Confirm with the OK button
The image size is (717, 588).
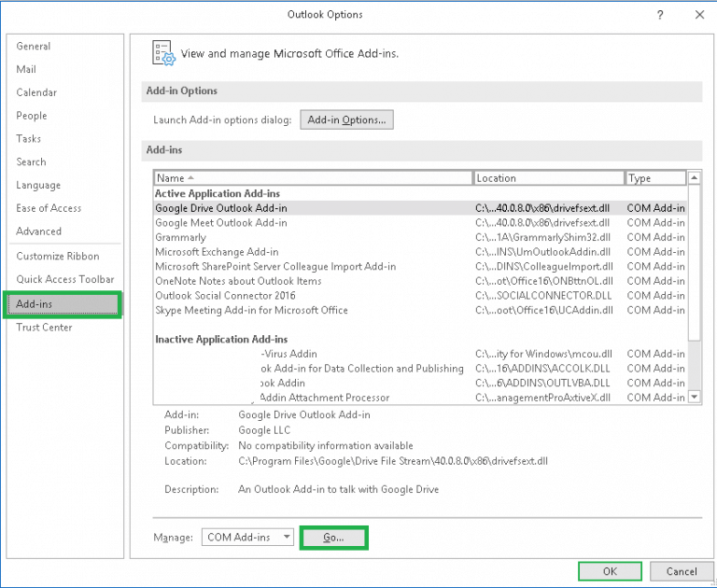point(610,571)
